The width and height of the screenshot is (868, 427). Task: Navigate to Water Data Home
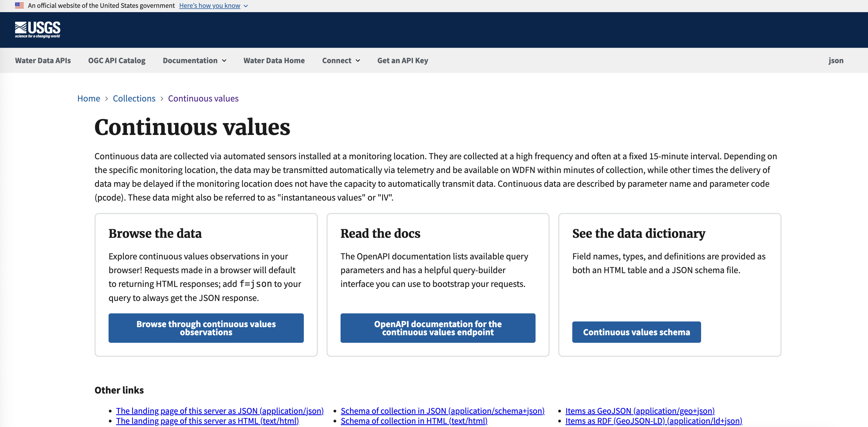pyautogui.click(x=274, y=60)
